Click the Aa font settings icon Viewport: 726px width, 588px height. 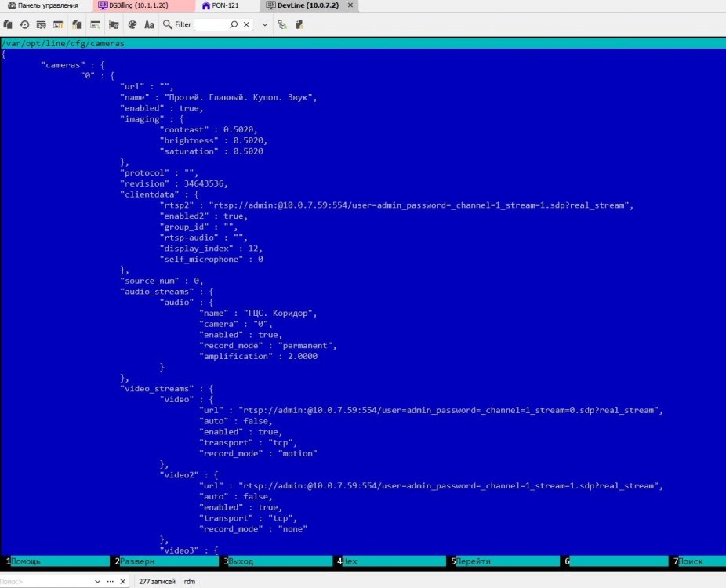(x=149, y=24)
